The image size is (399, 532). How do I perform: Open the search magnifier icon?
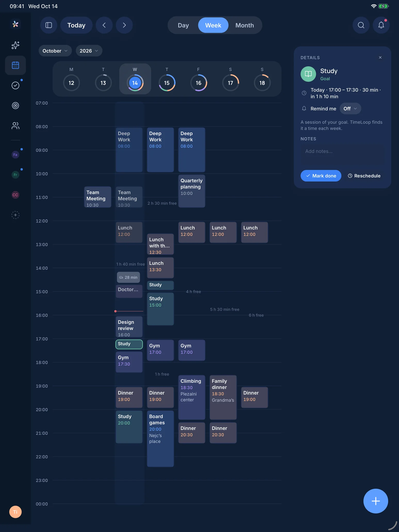(361, 25)
